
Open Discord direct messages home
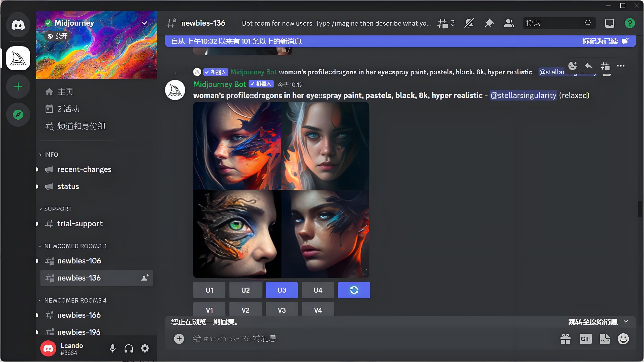(x=18, y=25)
